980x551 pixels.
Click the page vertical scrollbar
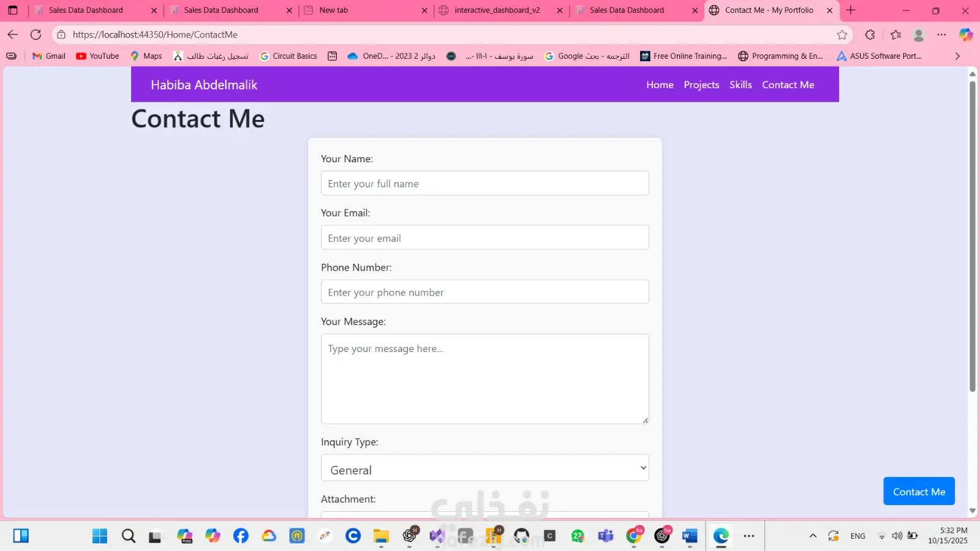(x=972, y=236)
